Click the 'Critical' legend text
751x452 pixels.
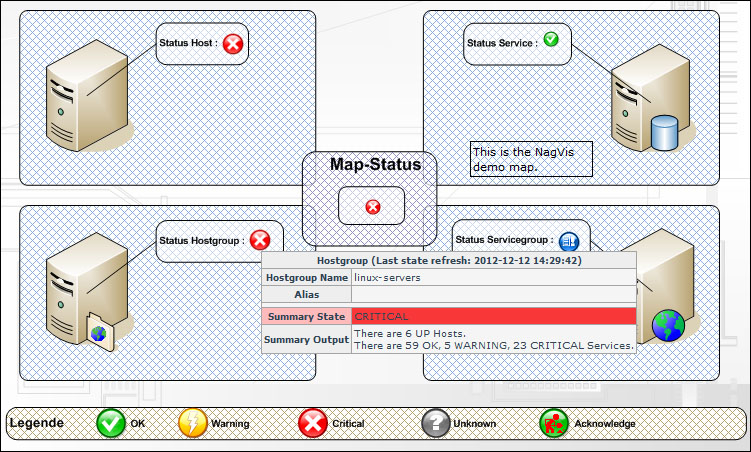(x=348, y=424)
